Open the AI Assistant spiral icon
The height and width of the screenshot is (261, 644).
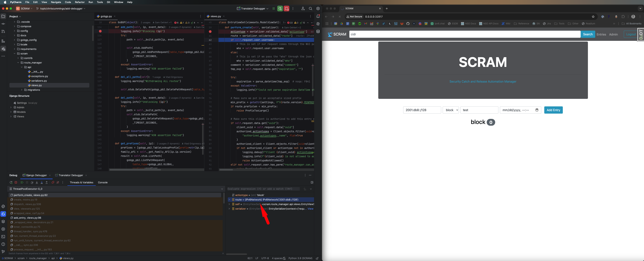318,24
